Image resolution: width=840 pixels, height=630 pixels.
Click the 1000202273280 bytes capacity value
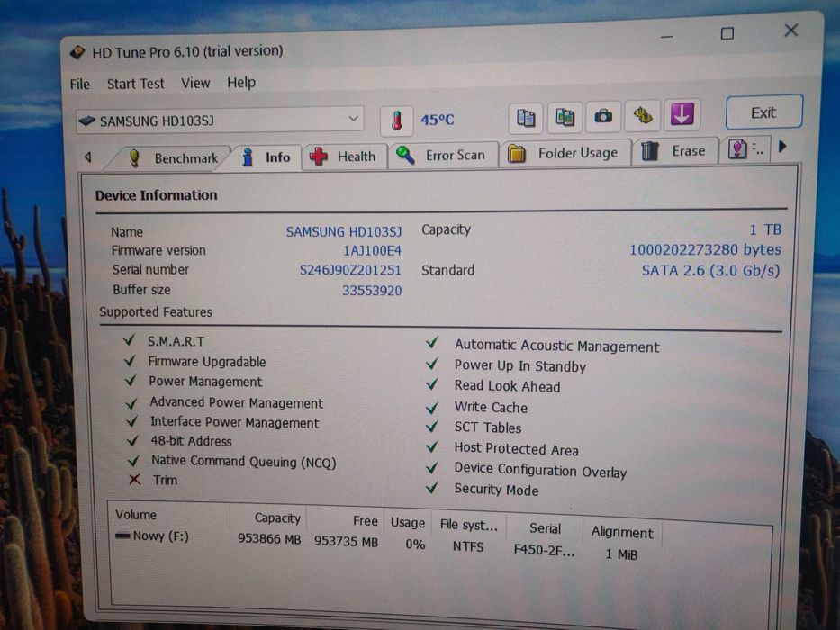click(705, 250)
